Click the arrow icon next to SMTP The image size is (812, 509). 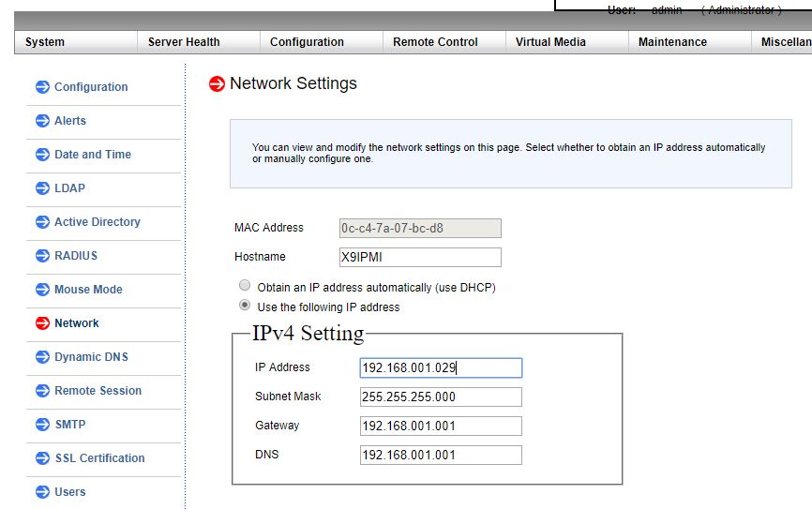[x=42, y=425]
